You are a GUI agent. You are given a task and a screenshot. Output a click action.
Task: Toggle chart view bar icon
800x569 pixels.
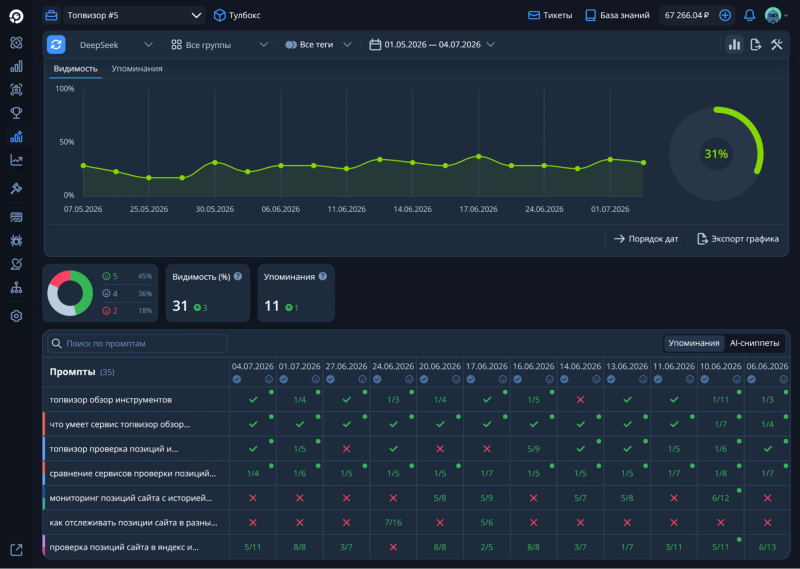point(734,44)
